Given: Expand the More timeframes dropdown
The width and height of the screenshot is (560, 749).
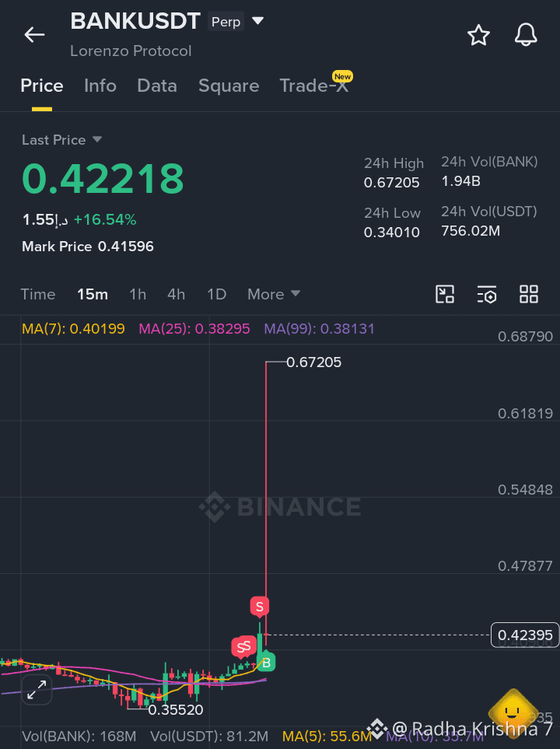Looking at the screenshot, I should [x=274, y=294].
